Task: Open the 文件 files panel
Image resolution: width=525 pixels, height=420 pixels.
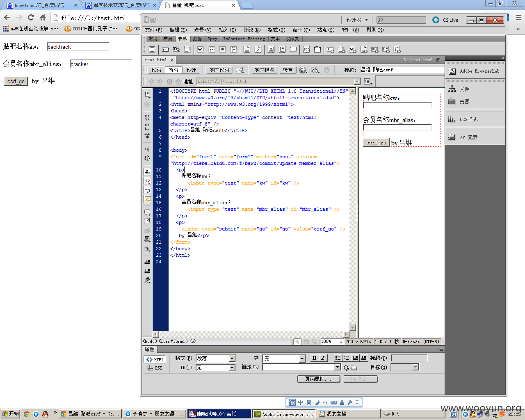Action: pos(459,89)
